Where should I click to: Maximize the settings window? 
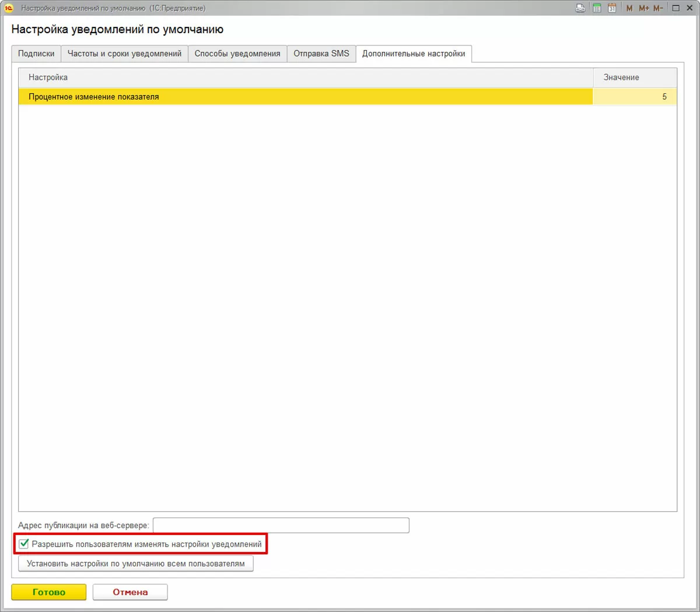click(x=675, y=8)
